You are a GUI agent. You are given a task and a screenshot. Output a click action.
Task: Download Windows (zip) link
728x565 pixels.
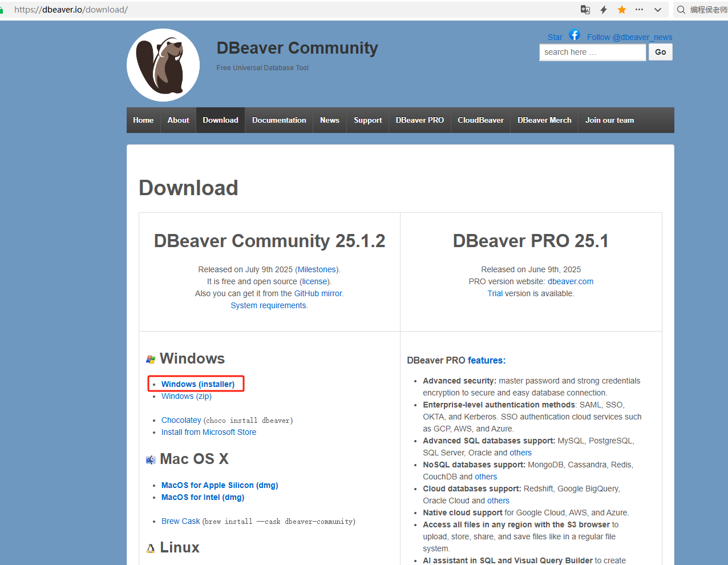[187, 396]
